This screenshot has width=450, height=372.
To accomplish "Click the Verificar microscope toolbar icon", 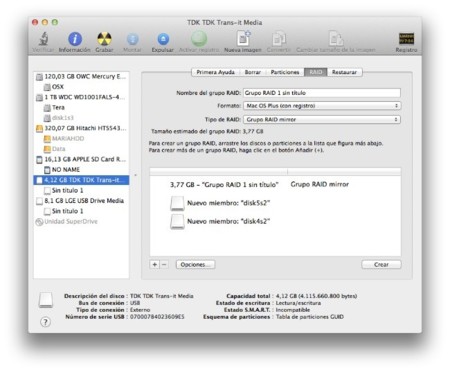I will click(43, 39).
